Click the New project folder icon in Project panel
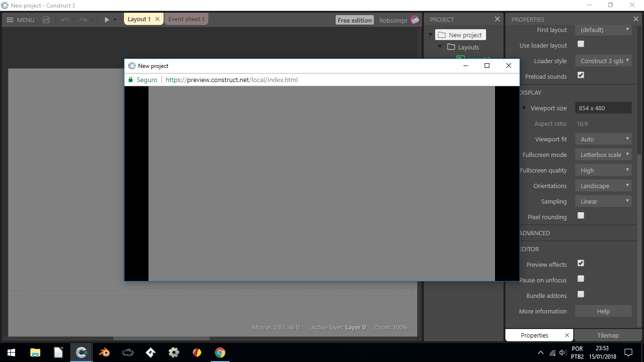The width and height of the screenshot is (644, 362). (441, 34)
